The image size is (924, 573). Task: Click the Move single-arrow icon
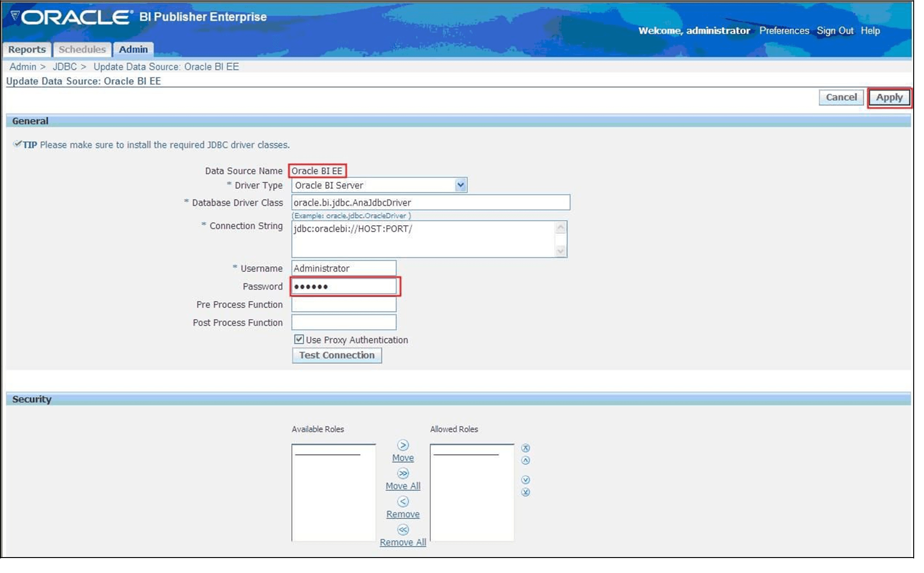403,445
